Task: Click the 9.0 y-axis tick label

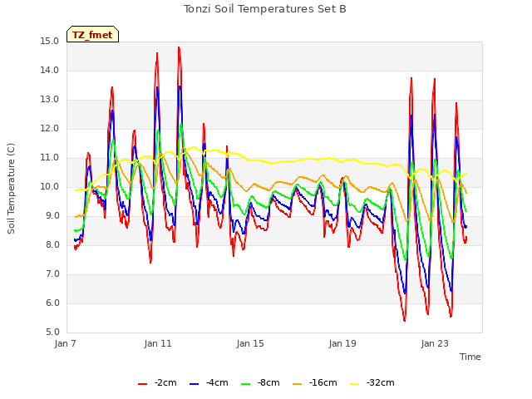Action: pos(52,216)
